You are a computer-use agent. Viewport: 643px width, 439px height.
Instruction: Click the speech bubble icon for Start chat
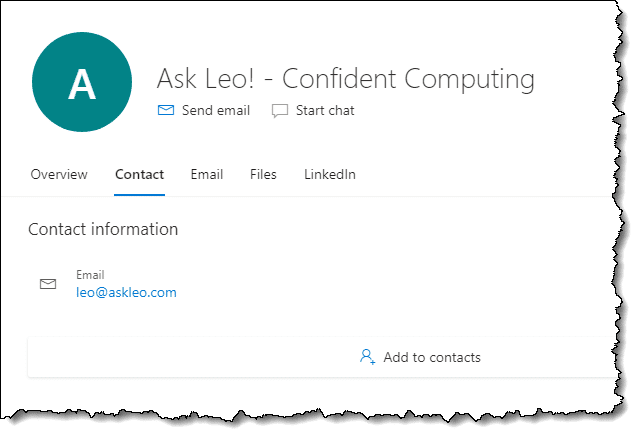280,111
